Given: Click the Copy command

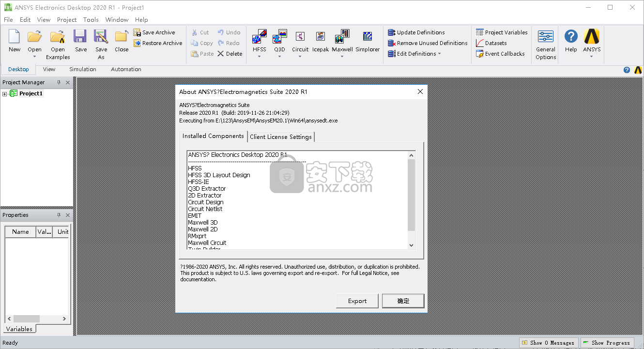Looking at the screenshot, I should tap(202, 43).
